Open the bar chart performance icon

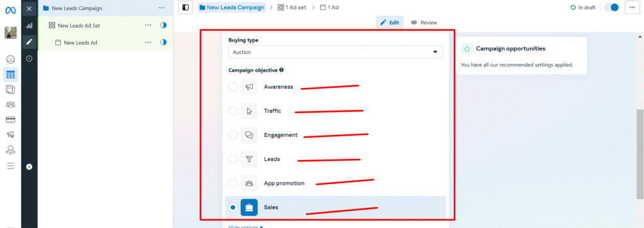(x=29, y=25)
